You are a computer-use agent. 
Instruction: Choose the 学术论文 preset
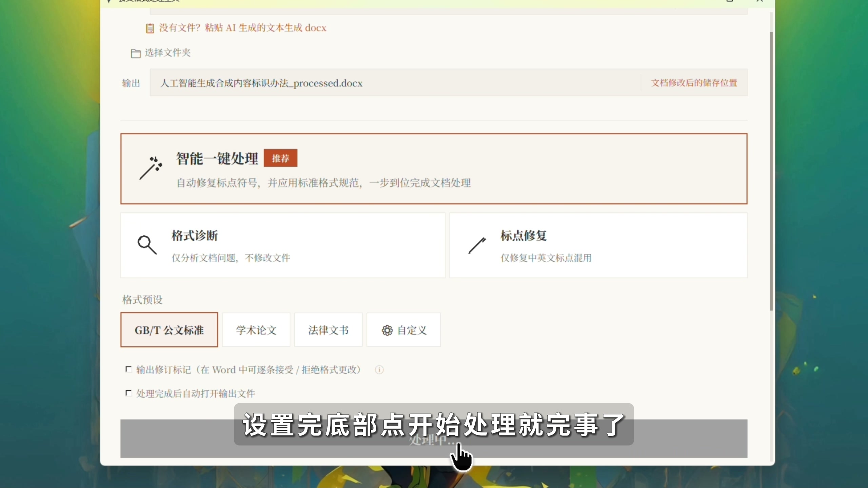tap(256, 330)
